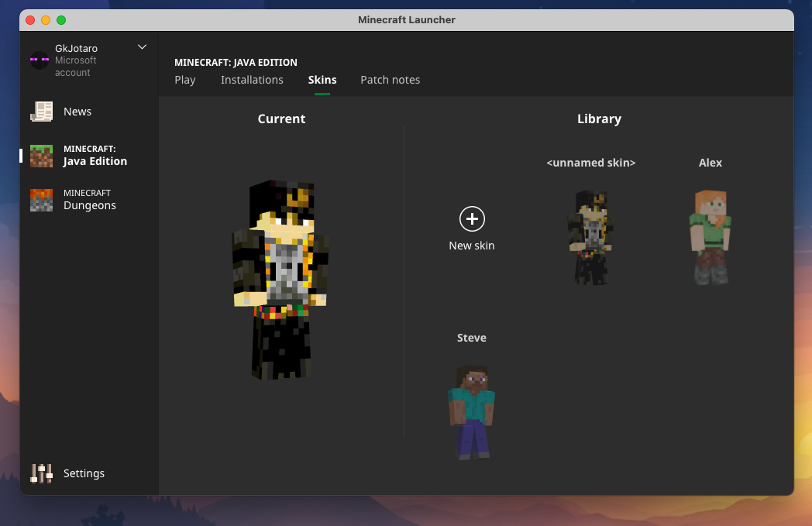This screenshot has height=526, width=812.
Task: Click the "Steve" skin name label
Action: pyautogui.click(x=472, y=338)
